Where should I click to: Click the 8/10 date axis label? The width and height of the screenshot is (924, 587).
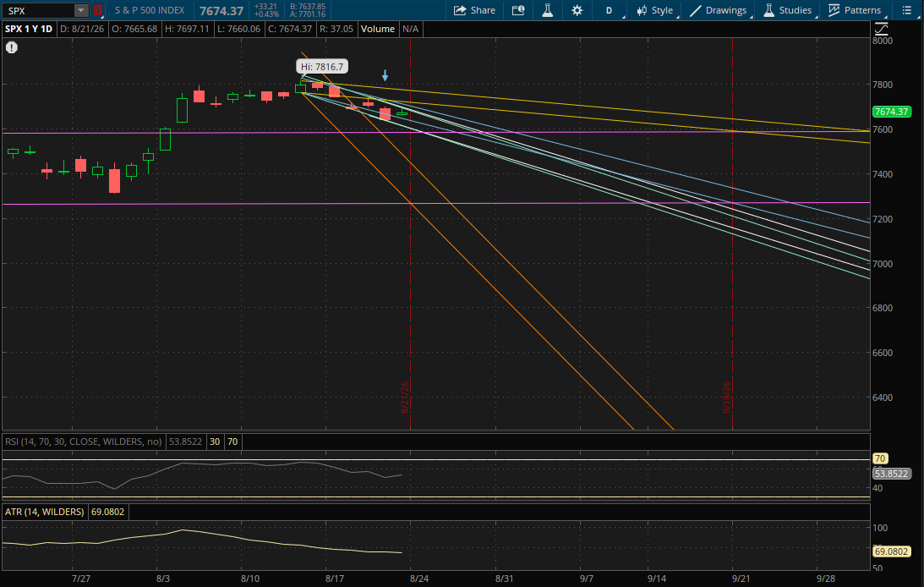tap(250, 579)
